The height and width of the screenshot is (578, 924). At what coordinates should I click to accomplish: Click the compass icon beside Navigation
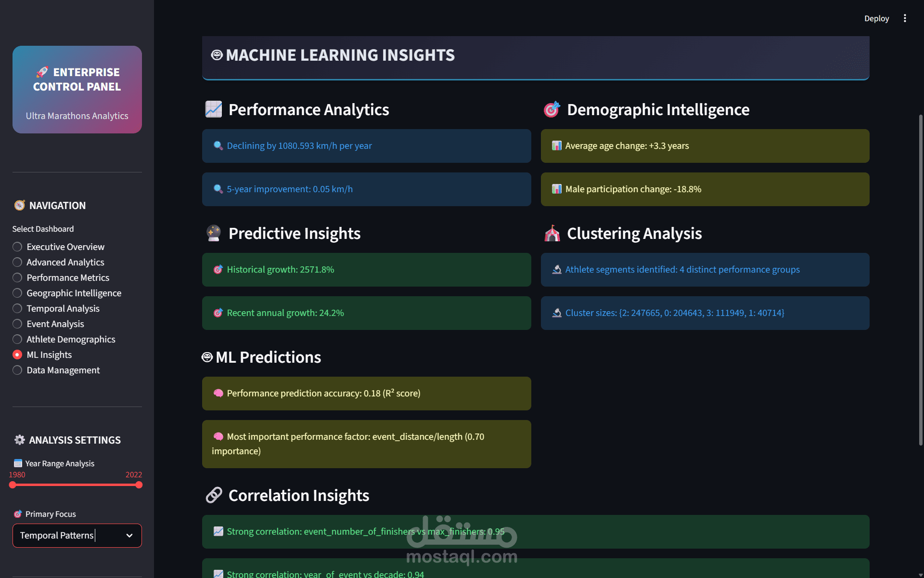click(x=19, y=206)
